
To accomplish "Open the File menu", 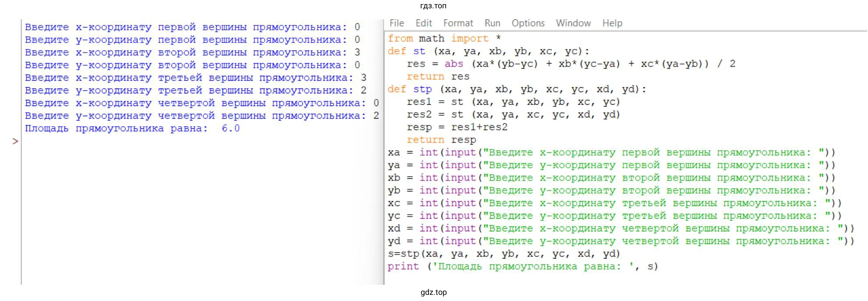I will [397, 23].
